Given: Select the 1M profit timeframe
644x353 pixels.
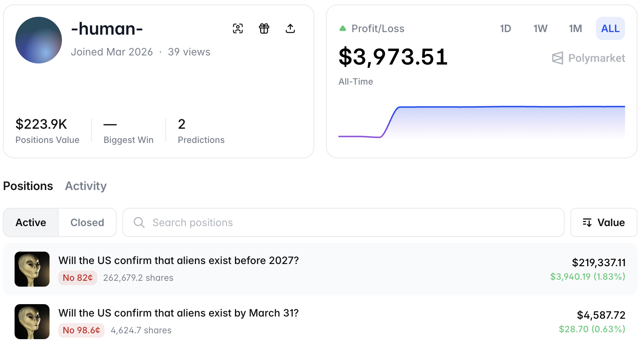Looking at the screenshot, I should (x=575, y=28).
